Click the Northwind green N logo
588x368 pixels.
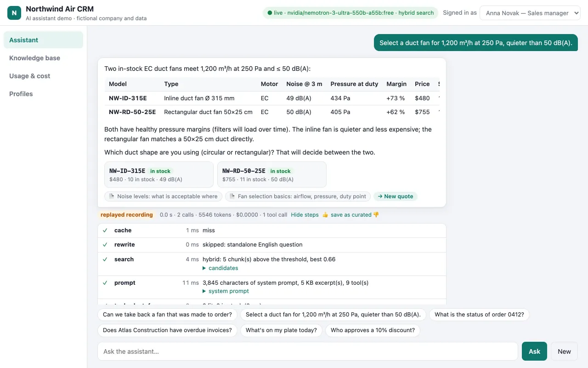click(14, 13)
